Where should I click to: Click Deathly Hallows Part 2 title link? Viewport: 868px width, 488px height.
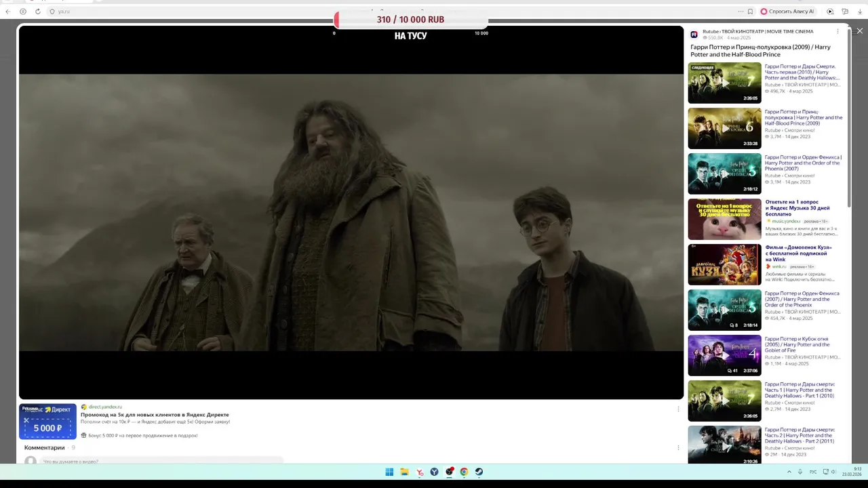coord(800,435)
